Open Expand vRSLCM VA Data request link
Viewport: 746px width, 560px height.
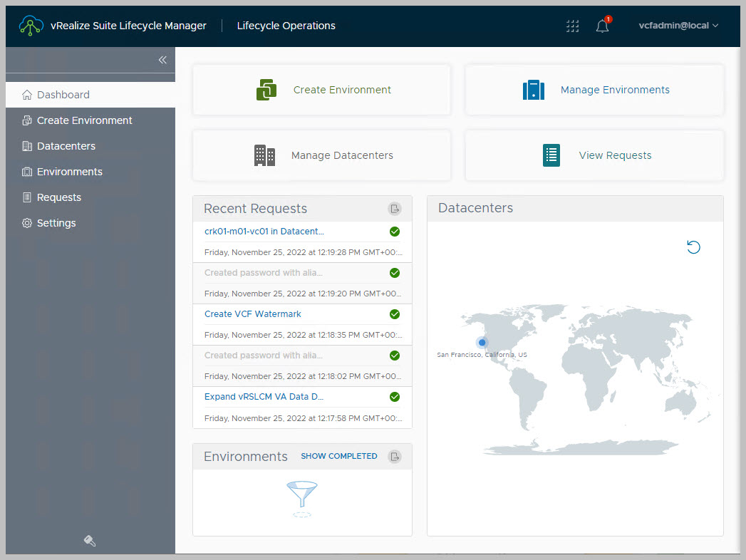264,397
